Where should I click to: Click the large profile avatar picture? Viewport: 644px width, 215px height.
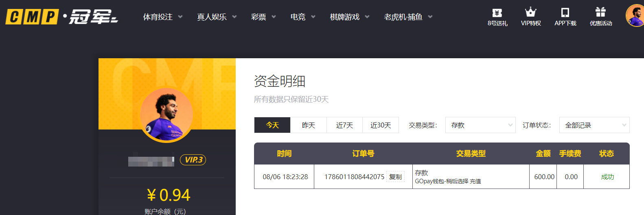167,115
